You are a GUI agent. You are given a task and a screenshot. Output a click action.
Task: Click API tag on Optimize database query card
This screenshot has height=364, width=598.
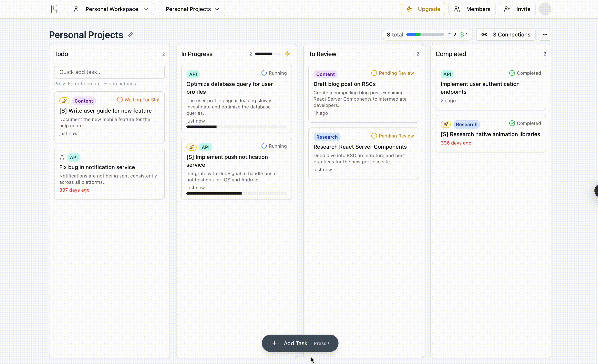click(193, 74)
